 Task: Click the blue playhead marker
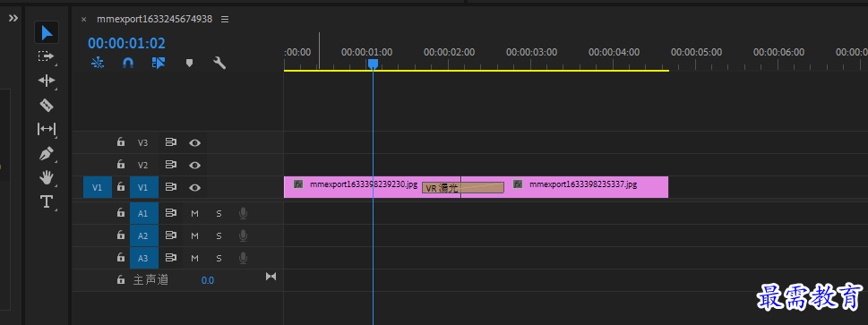click(374, 64)
